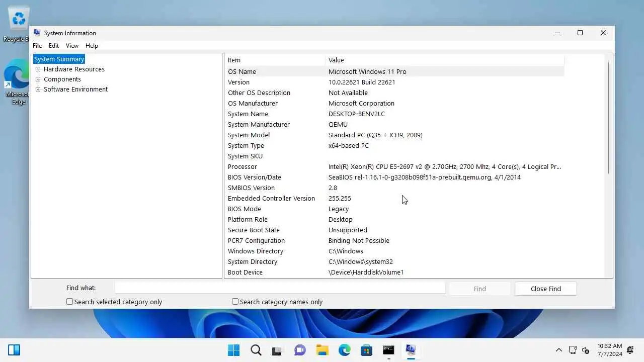The width and height of the screenshot is (644, 362).
Task: Click the Find what input field
Action: [x=280, y=288]
